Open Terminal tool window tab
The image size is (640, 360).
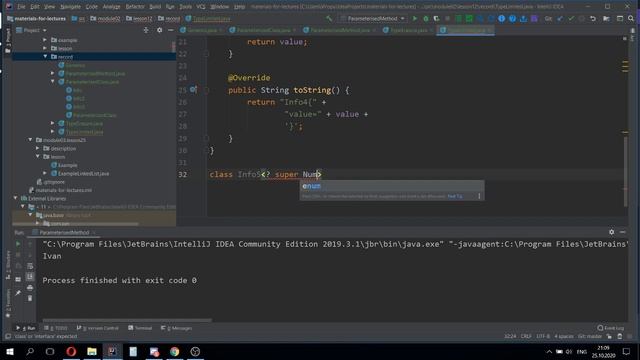point(140,328)
